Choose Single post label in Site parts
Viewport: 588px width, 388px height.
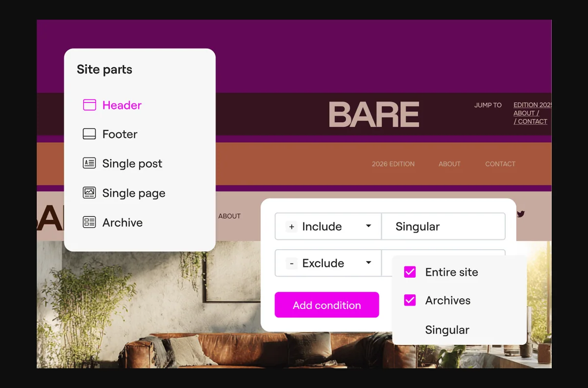pyautogui.click(x=132, y=164)
